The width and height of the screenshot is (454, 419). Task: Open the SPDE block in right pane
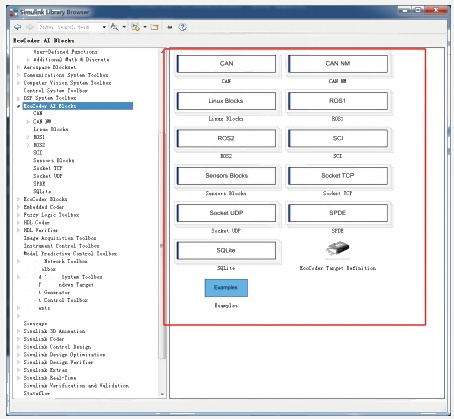[338, 213]
